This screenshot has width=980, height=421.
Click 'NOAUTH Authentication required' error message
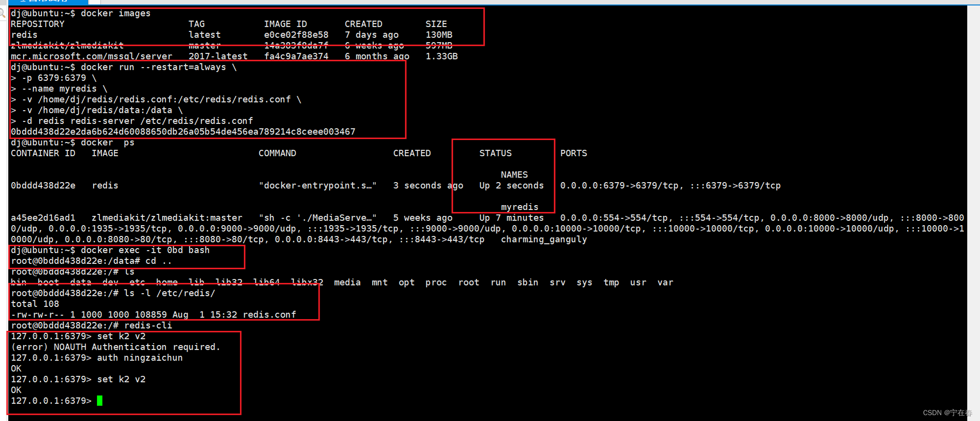pos(137,347)
